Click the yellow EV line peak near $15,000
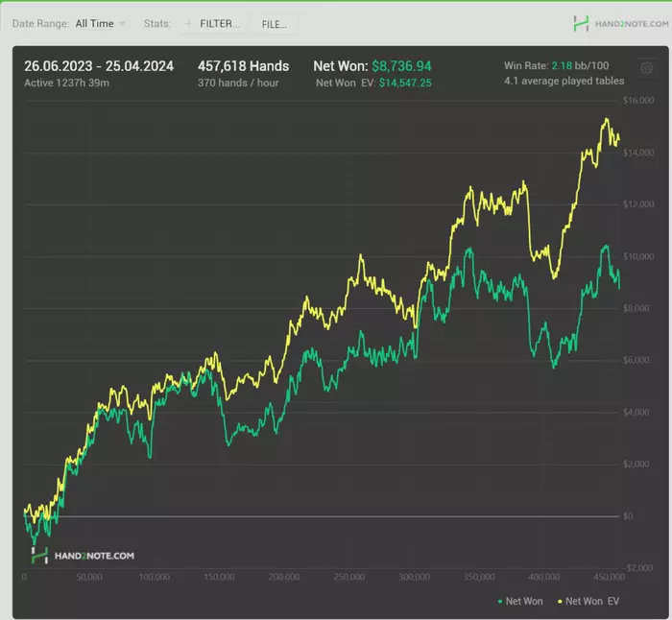The image size is (672, 620). tap(607, 120)
